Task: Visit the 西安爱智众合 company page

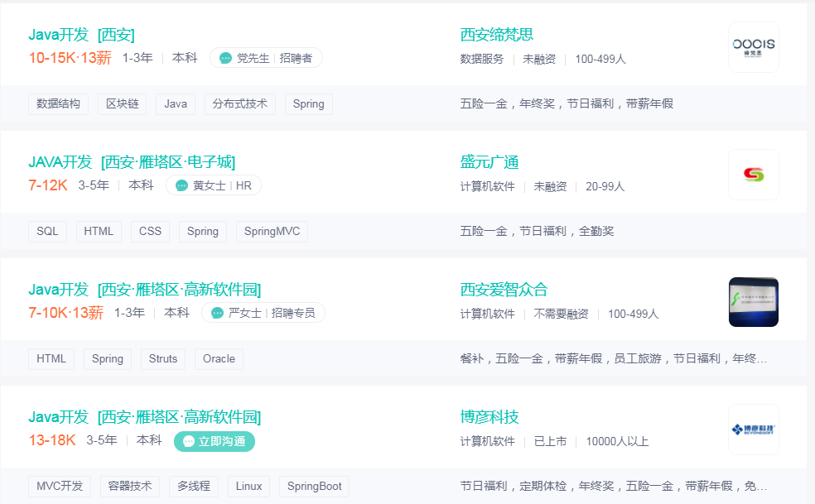Action: [504, 290]
